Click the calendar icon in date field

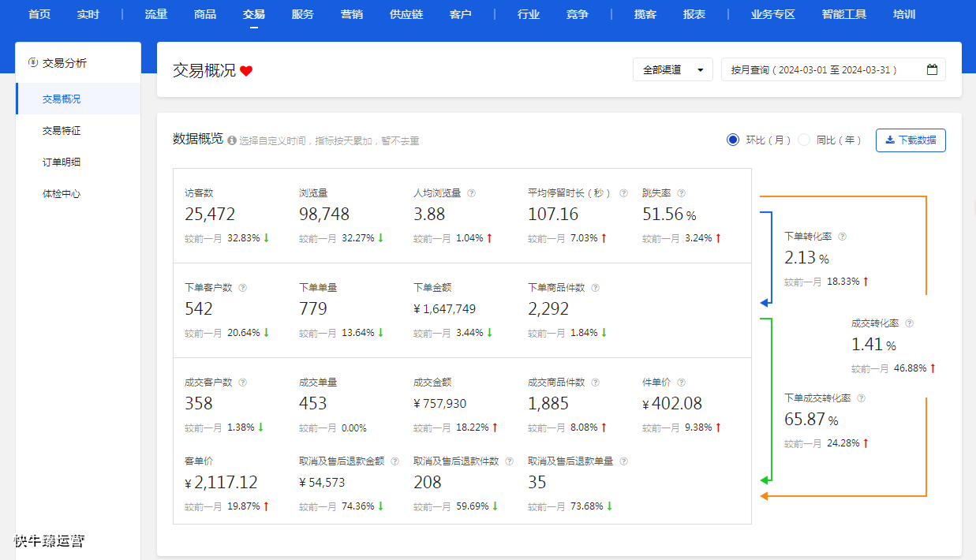(x=932, y=69)
